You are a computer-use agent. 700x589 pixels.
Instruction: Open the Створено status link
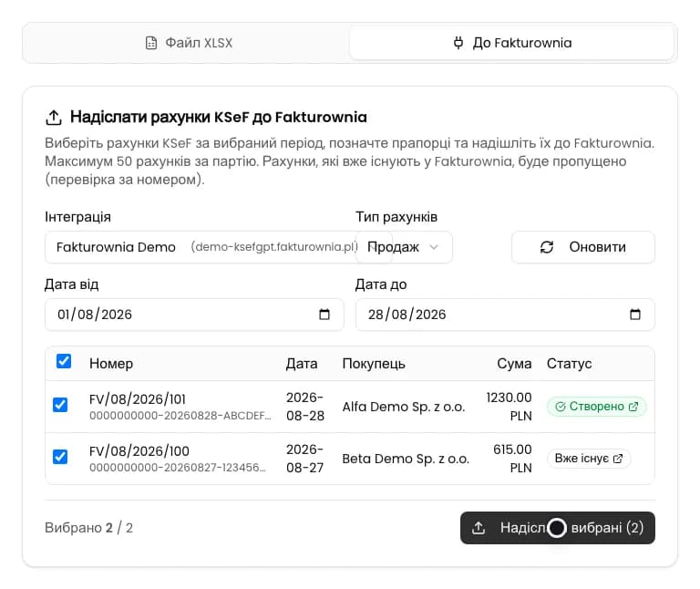point(596,407)
